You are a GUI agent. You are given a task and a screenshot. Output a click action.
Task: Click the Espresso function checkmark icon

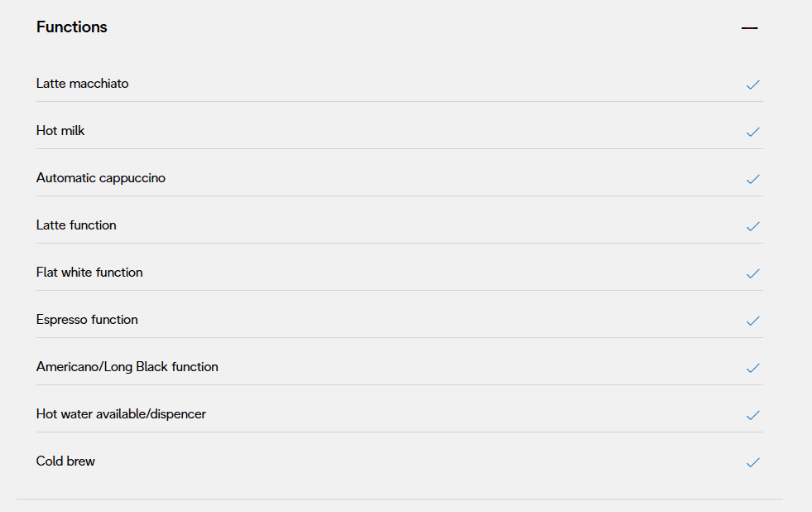tap(752, 321)
